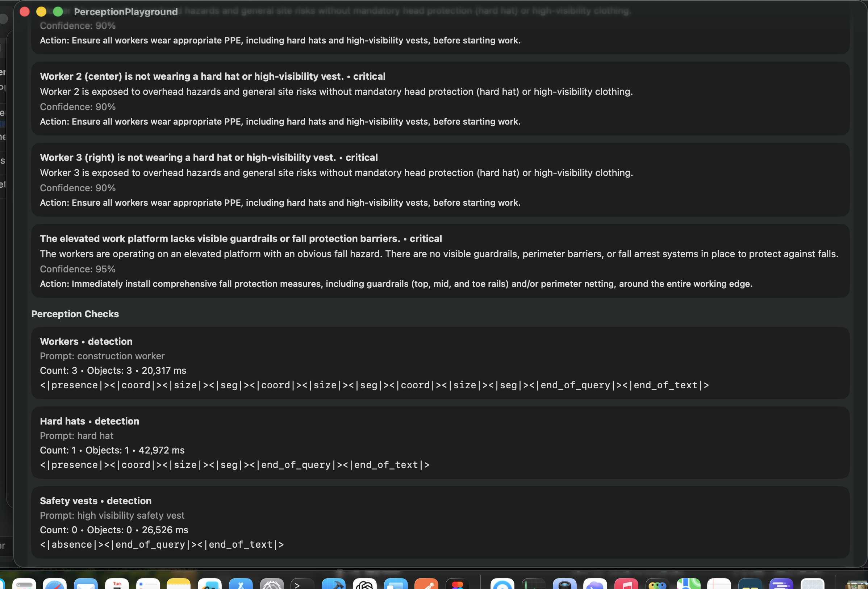The width and height of the screenshot is (868, 589).
Task: Open System Settings gear icon
Action: pyautogui.click(x=272, y=584)
